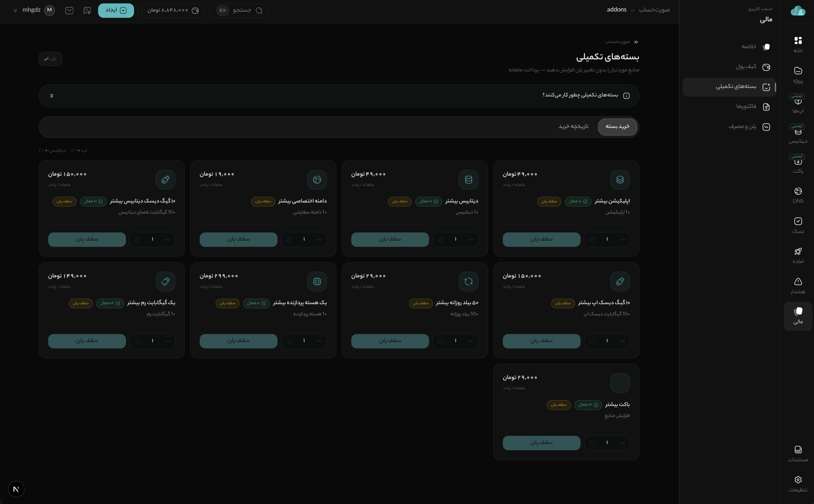Click the تسک tasks icon
Image resolution: width=814 pixels, height=504 pixels.
(798, 225)
